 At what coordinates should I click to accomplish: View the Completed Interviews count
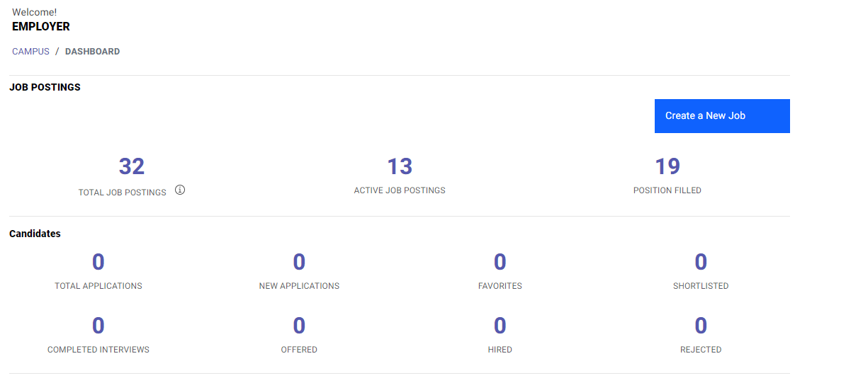tap(98, 326)
